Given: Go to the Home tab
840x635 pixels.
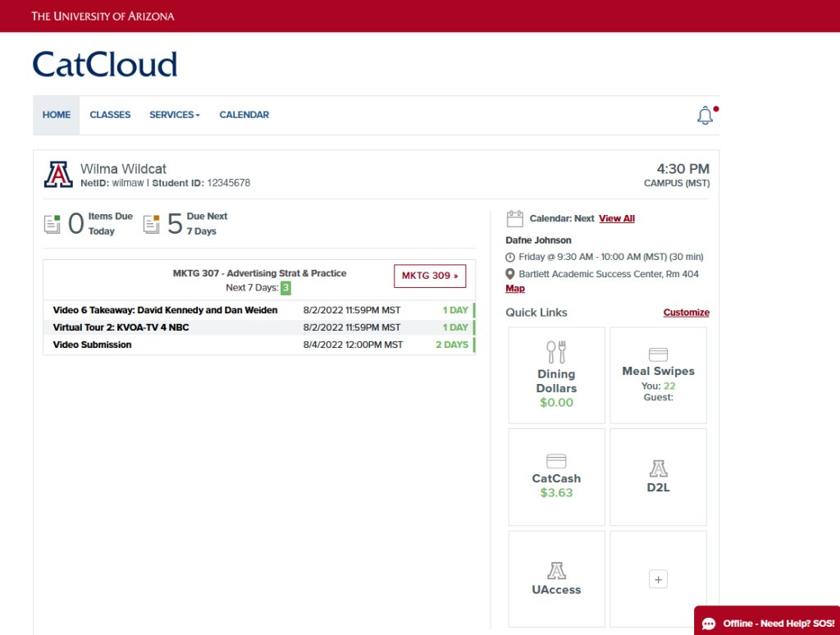Looking at the screenshot, I should (x=57, y=115).
